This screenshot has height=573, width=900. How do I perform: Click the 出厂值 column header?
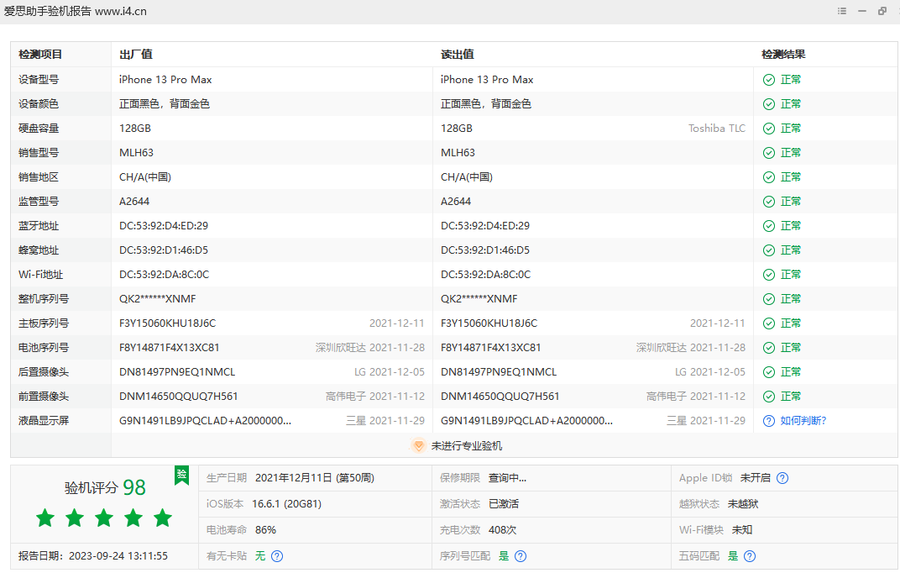135,55
